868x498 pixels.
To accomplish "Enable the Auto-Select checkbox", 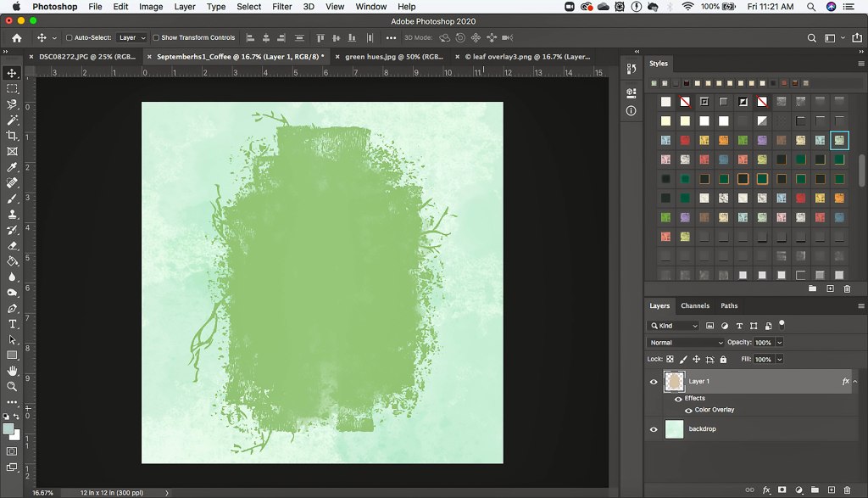I will click(70, 38).
